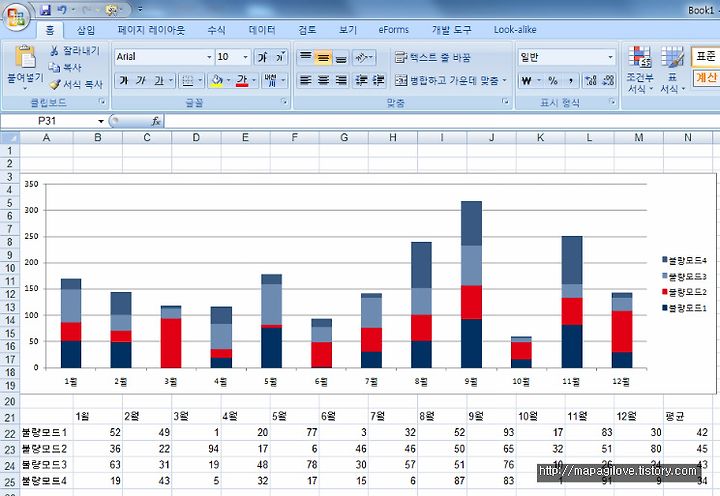Open the round Office button menu
The image size is (720, 496).
tap(17, 17)
